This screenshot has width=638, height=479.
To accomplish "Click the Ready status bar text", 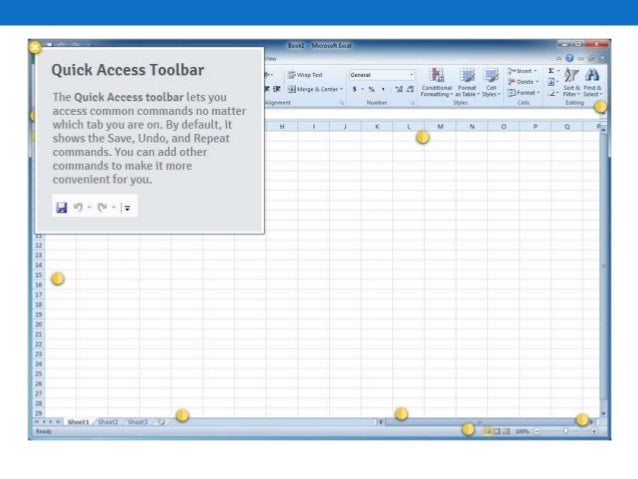I will 44,431.
